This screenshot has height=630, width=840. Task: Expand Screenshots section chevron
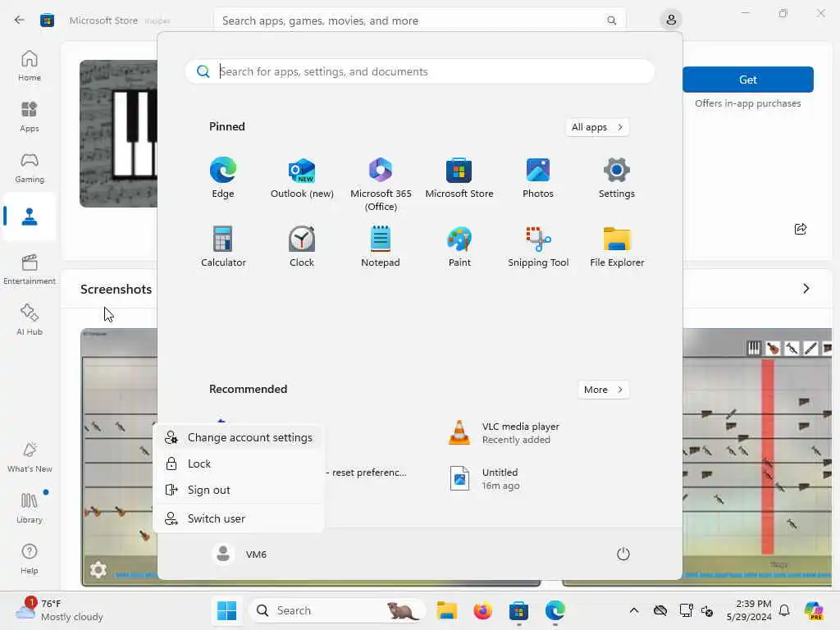[x=806, y=289]
